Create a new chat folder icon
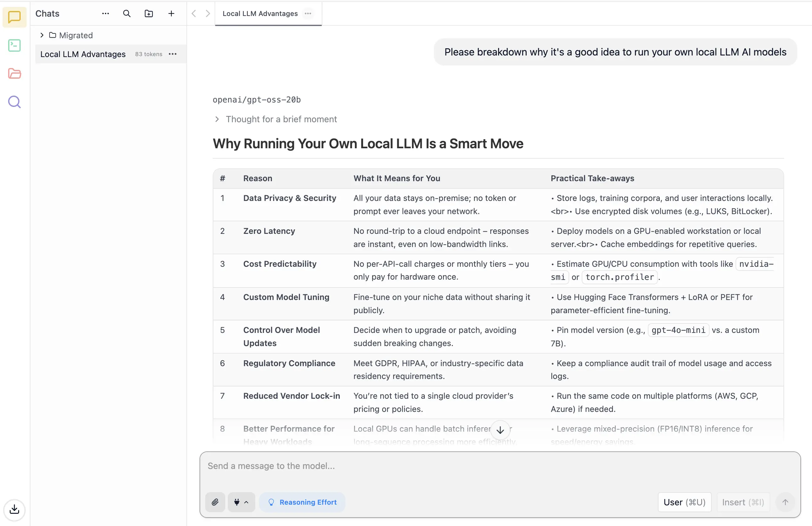This screenshot has width=812, height=526. [x=149, y=14]
